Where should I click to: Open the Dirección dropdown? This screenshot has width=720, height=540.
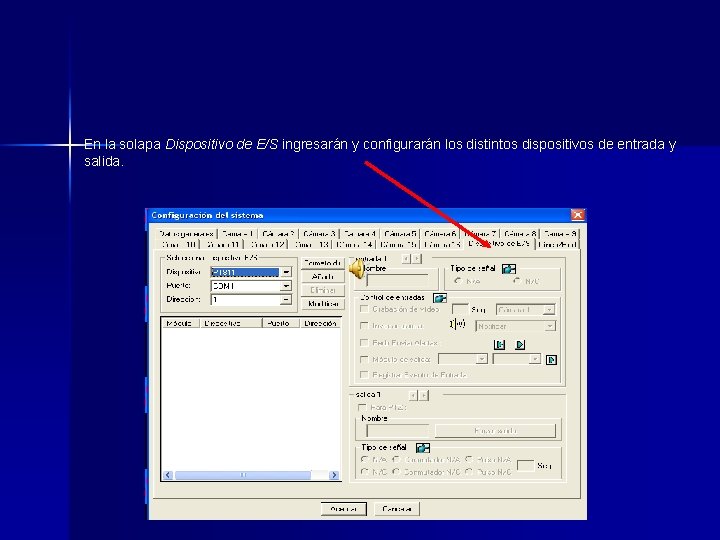286,300
